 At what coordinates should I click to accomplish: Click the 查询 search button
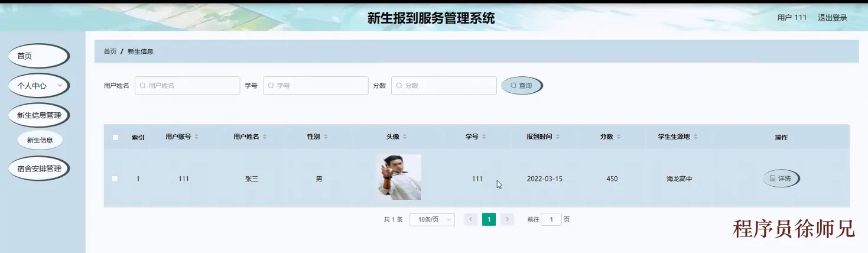coord(522,86)
